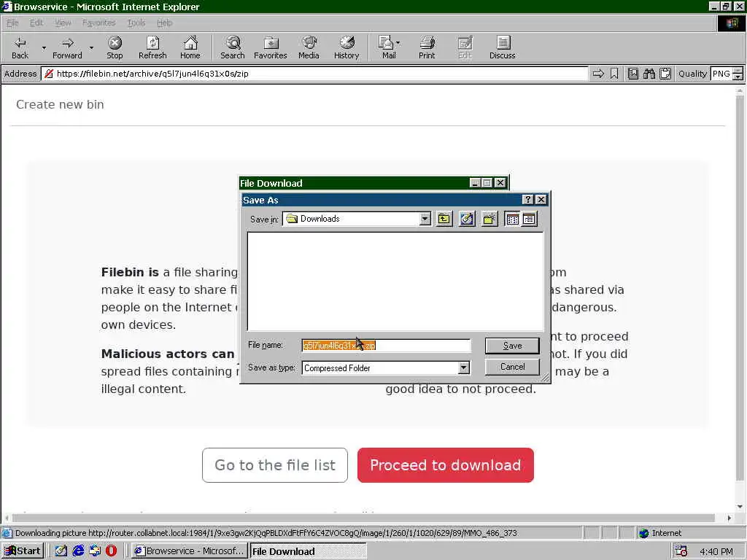The width and height of the screenshot is (747, 560).
Task: Open the Edit menu
Action: pyautogui.click(x=36, y=23)
